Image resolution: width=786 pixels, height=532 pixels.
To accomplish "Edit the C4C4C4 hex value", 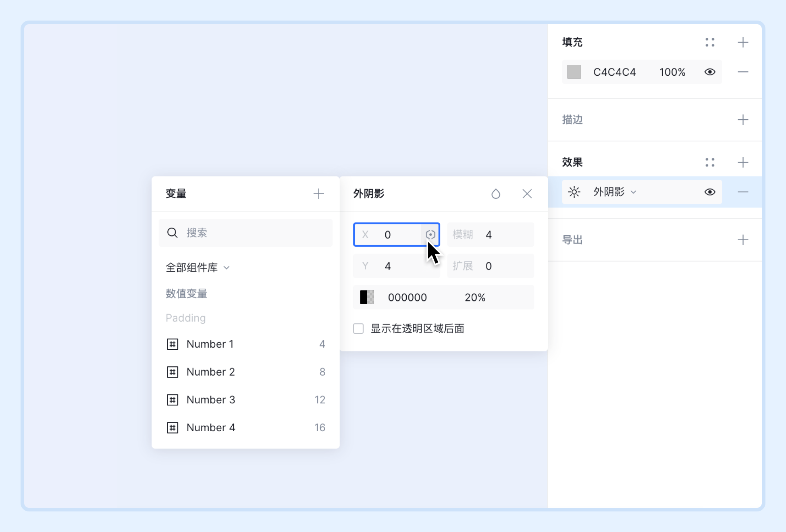I will point(614,72).
